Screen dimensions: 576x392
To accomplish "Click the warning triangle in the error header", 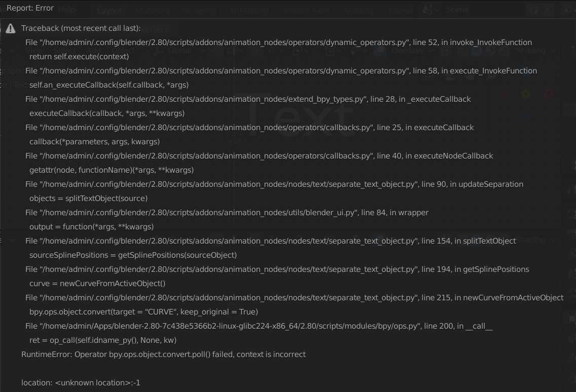I will coord(11,29).
